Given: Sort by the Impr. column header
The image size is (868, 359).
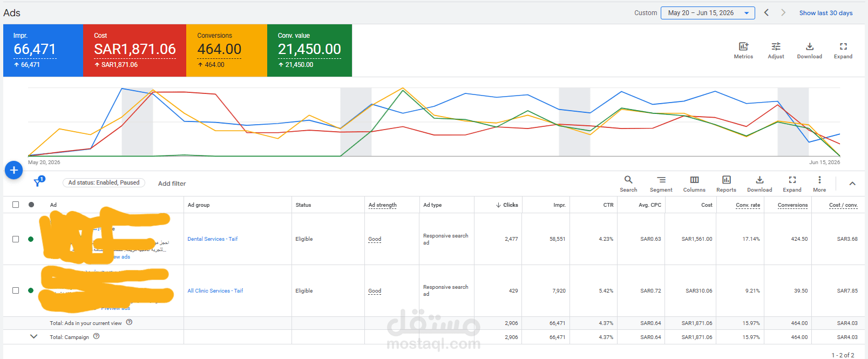Looking at the screenshot, I should pyautogui.click(x=559, y=205).
